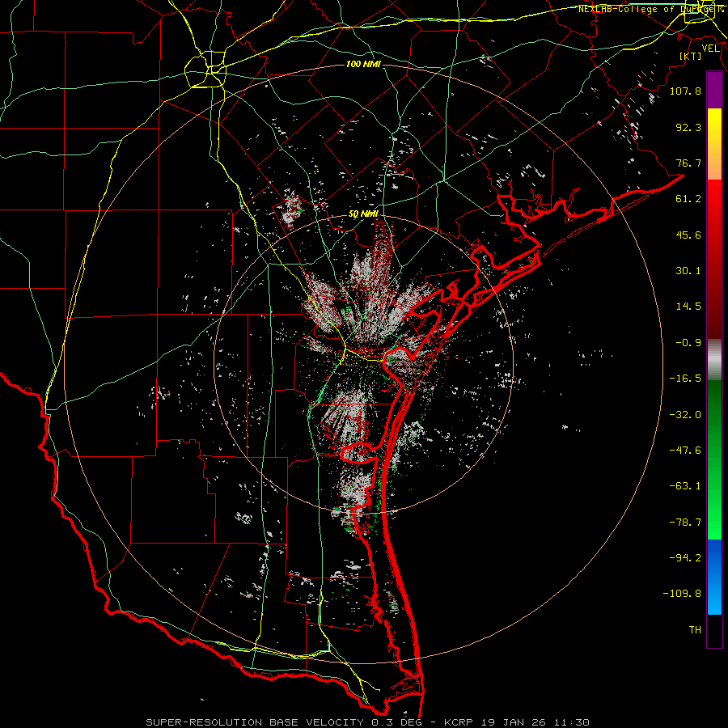The width and height of the screenshot is (728, 728).
Task: Click the -47.6 value on velocity scale
Action: (x=685, y=451)
